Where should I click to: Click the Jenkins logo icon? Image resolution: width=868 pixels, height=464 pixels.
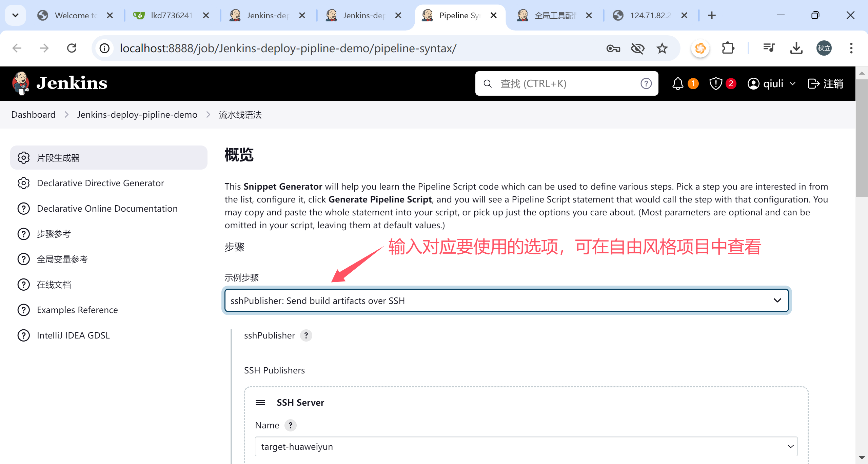pyautogui.click(x=21, y=83)
